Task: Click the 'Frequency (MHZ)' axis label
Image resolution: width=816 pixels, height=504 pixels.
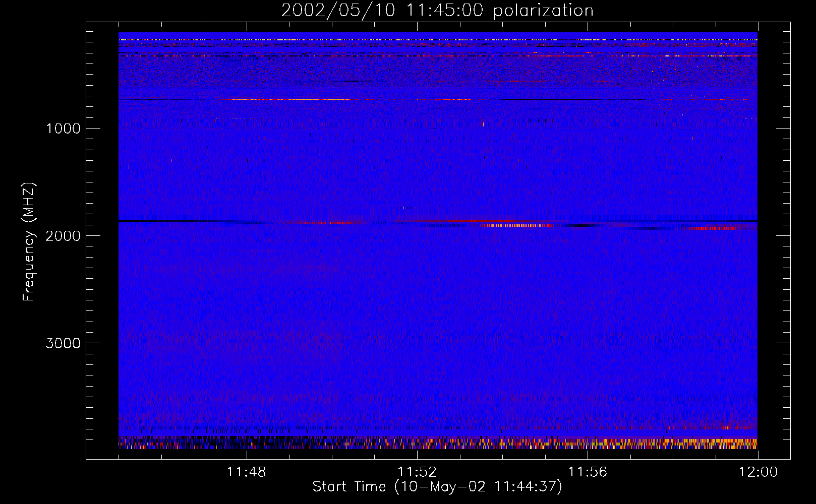Action: (28, 242)
